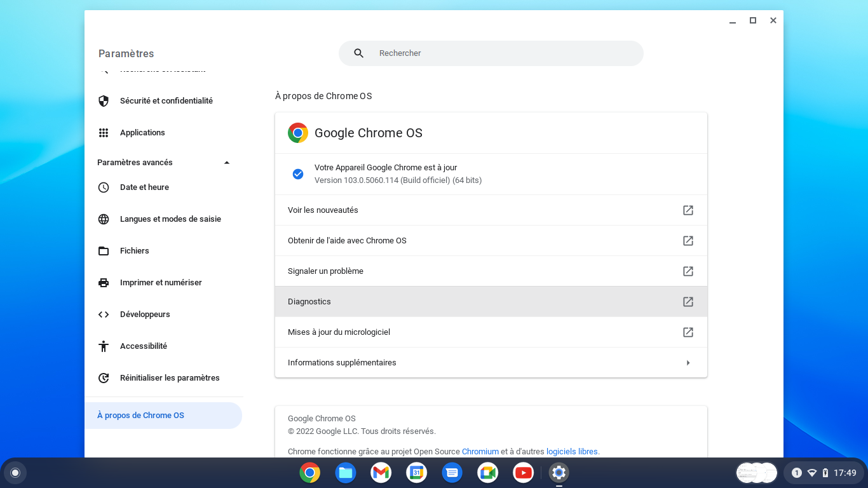The image size is (868, 488).
Task: Click the launcher circle button
Action: [15, 473]
